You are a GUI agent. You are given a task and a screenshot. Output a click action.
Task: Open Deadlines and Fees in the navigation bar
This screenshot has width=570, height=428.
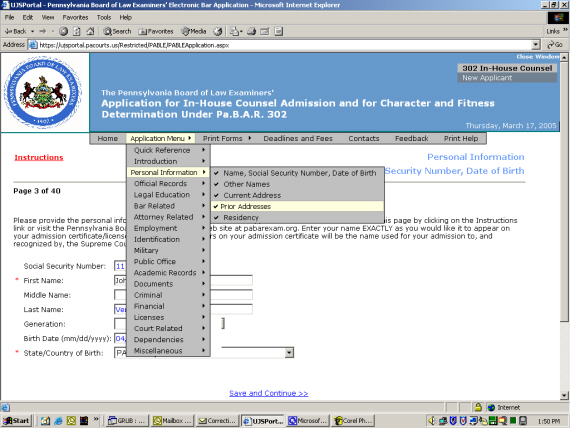298,138
